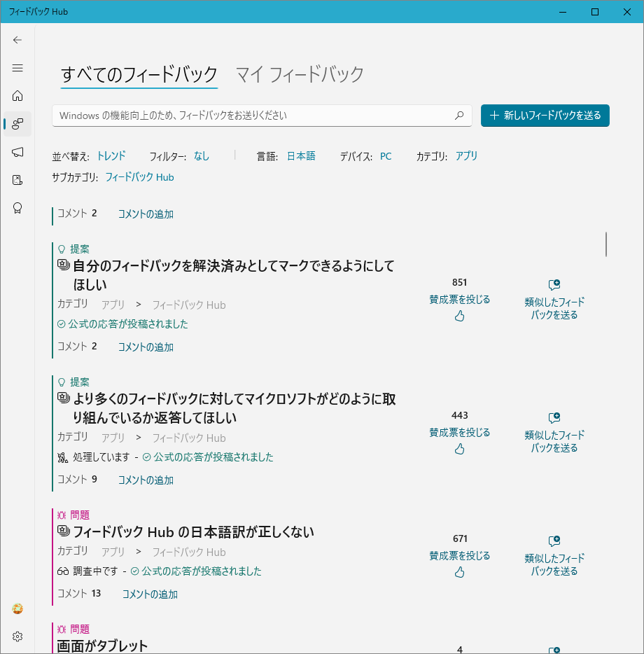Screen dimensions: 644x654
Task: Open the hamburger navigation menu
Action: point(17,68)
